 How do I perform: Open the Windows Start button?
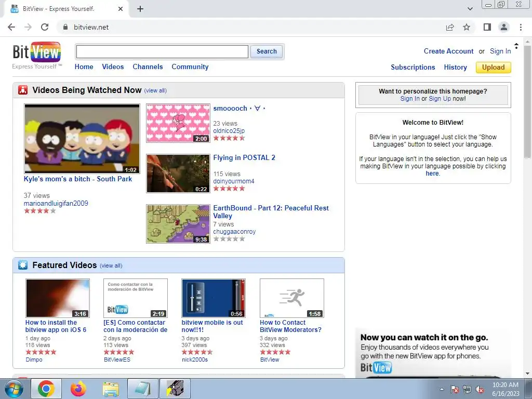(14, 389)
